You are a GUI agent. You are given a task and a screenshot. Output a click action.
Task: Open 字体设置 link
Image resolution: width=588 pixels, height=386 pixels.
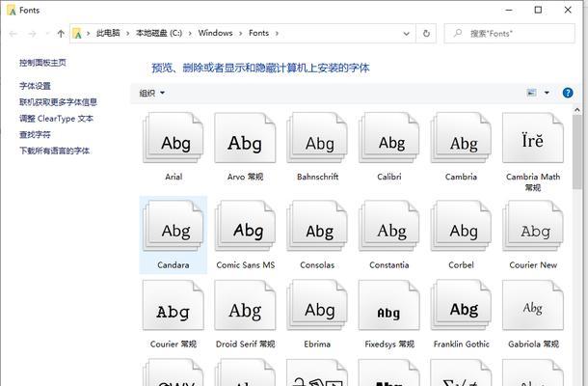pyautogui.click(x=35, y=86)
